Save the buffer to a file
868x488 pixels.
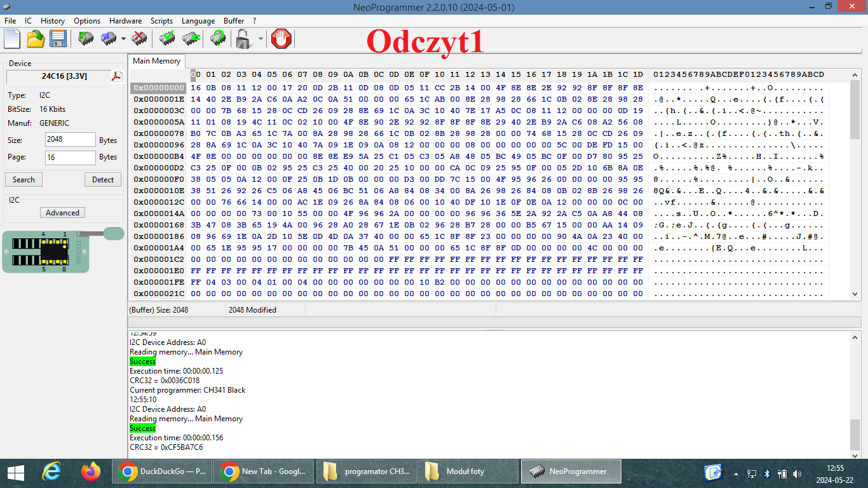[x=58, y=39]
